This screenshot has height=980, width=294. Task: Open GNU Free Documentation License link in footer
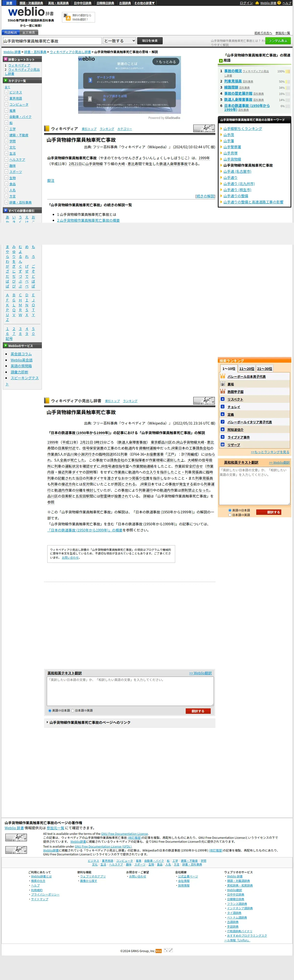coord(124,833)
